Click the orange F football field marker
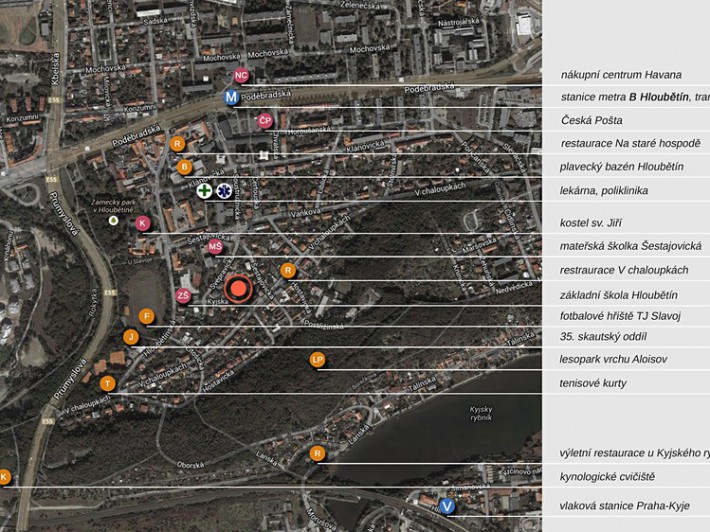The image size is (710, 532). (x=147, y=317)
